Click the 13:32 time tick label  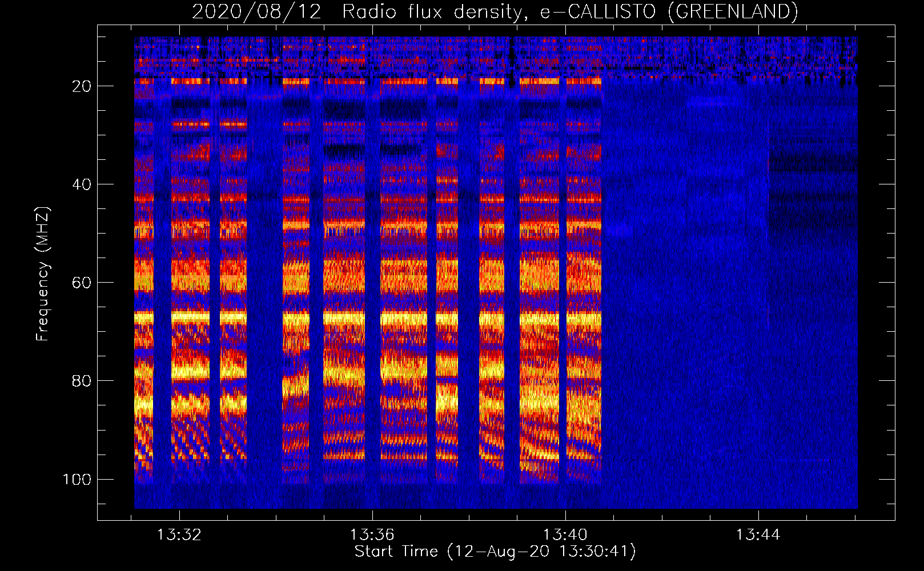coord(179,535)
